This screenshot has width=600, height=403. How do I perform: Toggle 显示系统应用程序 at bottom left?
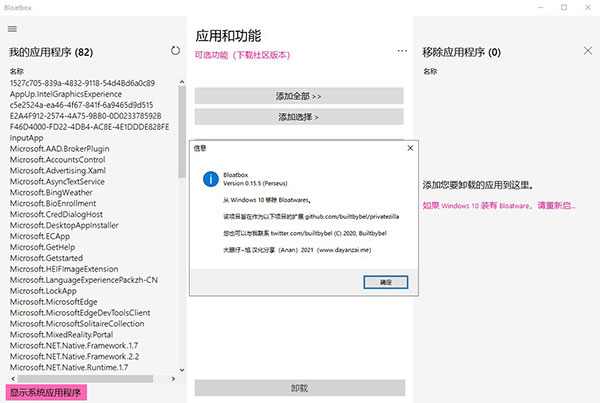(47, 392)
